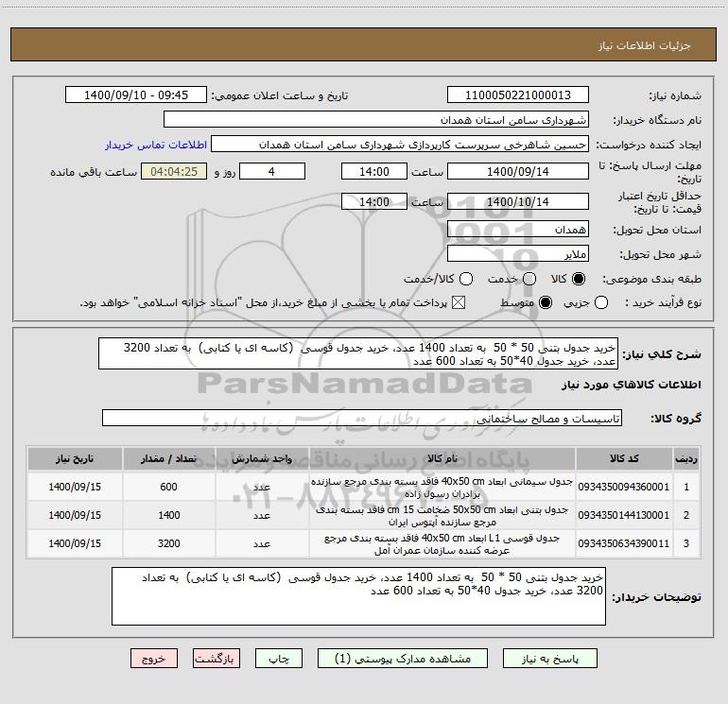
Task: Open مشاهده مدارک پیوستی (1) button
Action: point(403,658)
